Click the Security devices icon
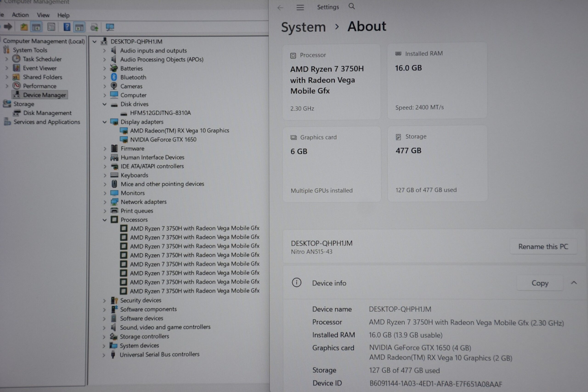Image resolution: width=588 pixels, height=392 pixels. 114,300
